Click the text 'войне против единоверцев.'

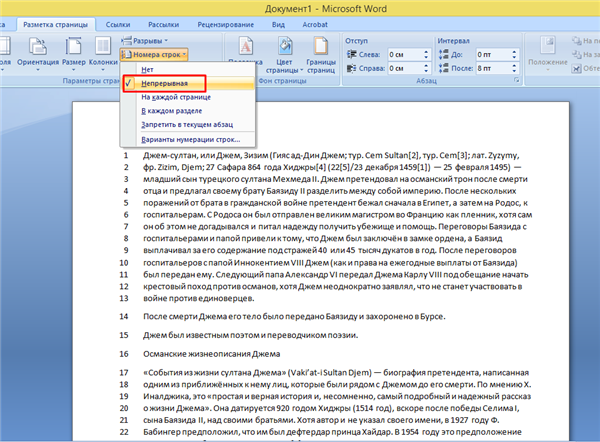[199, 298]
